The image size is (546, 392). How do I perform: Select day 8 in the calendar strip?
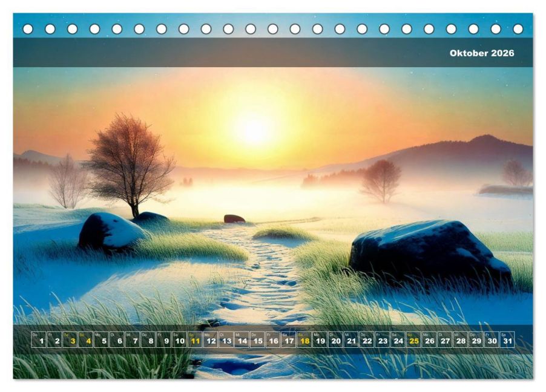(148, 339)
